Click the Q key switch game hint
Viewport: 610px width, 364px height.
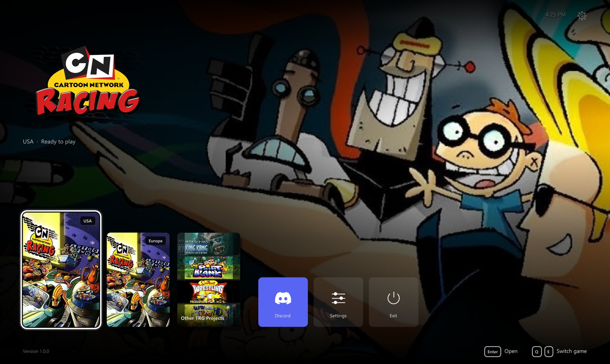click(x=536, y=351)
